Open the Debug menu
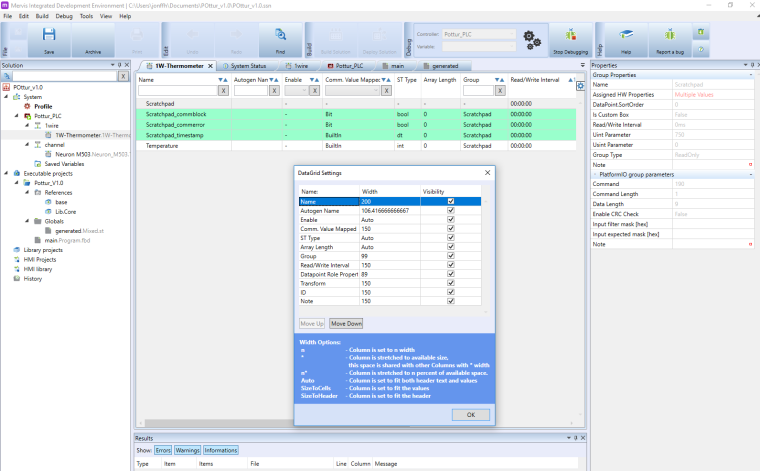The image size is (760, 471). 63,16
